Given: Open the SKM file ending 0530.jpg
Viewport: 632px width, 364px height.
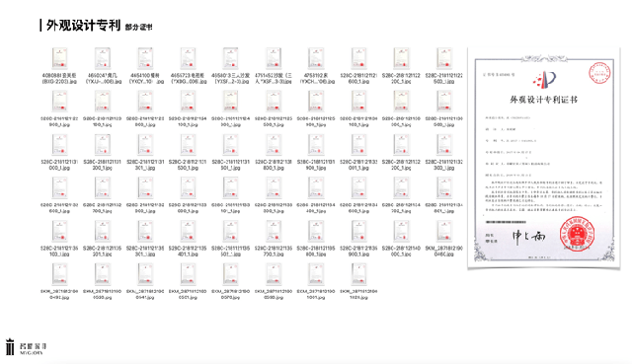Looking at the screenshot, I should 103,274.
